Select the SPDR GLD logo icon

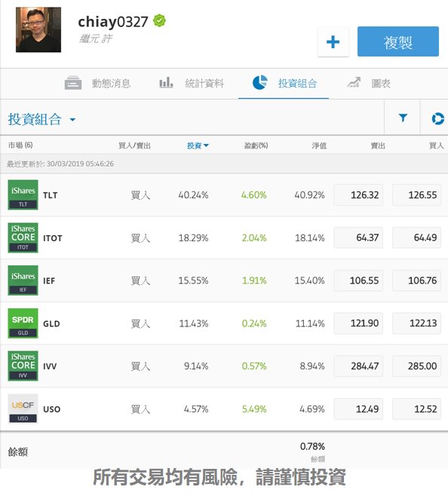click(x=23, y=323)
